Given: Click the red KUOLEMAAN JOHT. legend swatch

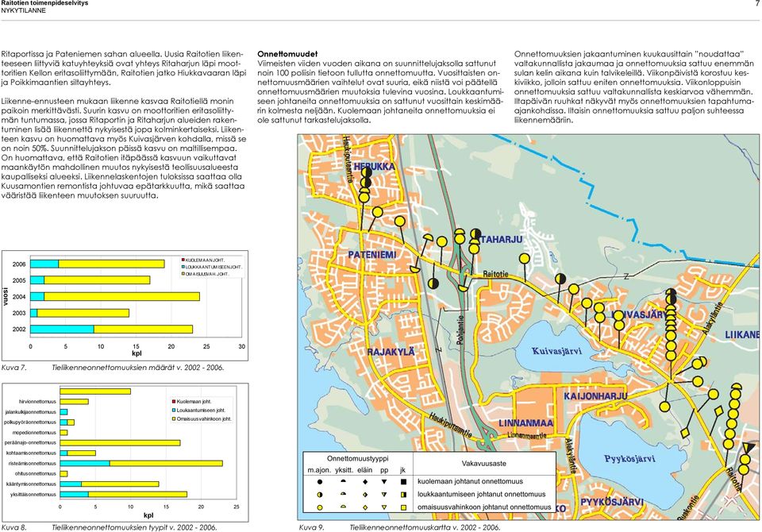Looking at the screenshot, I should 183,260.
